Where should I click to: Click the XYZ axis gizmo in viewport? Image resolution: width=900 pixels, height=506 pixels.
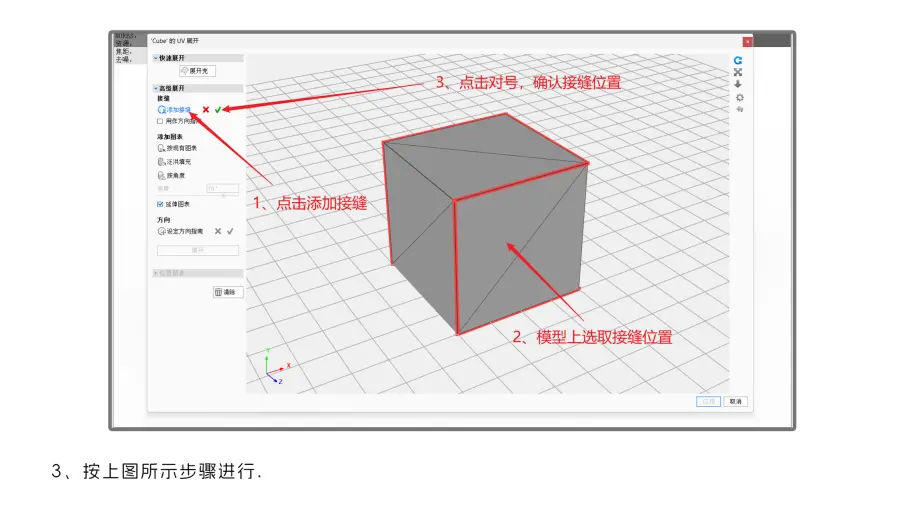[x=277, y=367]
